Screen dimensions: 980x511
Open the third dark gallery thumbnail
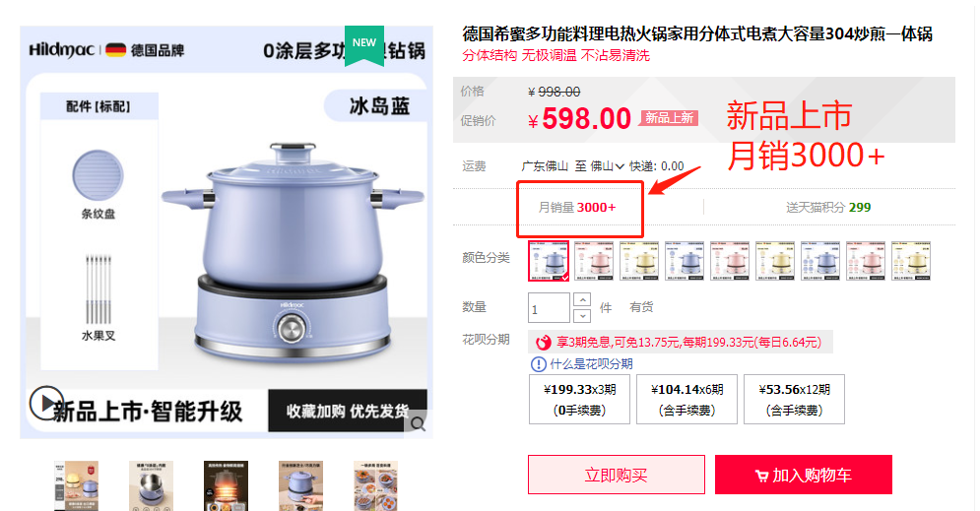tap(226, 486)
